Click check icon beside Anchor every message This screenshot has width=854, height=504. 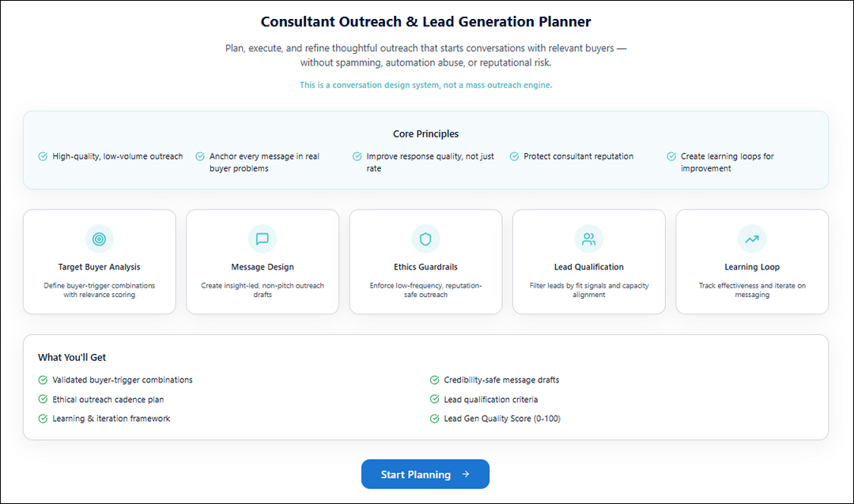[x=200, y=156]
